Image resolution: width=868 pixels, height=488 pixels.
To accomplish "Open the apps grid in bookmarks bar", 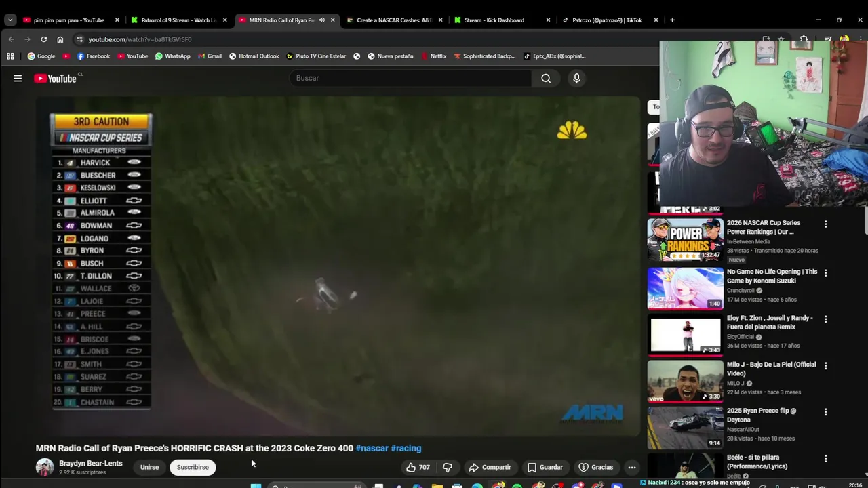I will point(10,56).
